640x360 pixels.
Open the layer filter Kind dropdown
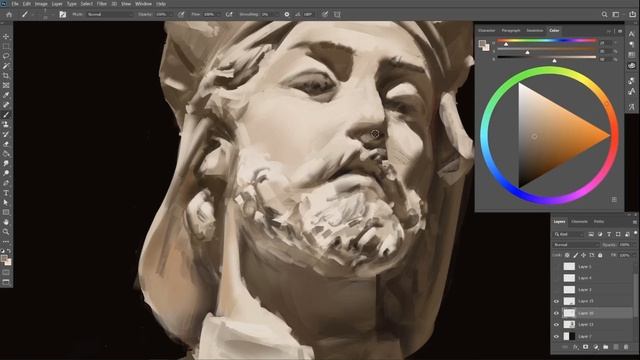point(569,234)
